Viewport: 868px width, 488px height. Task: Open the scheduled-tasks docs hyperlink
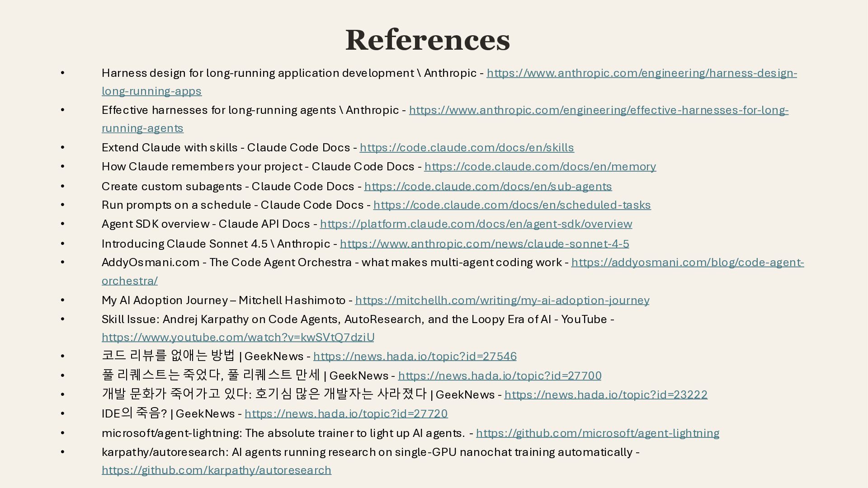pyautogui.click(x=512, y=205)
